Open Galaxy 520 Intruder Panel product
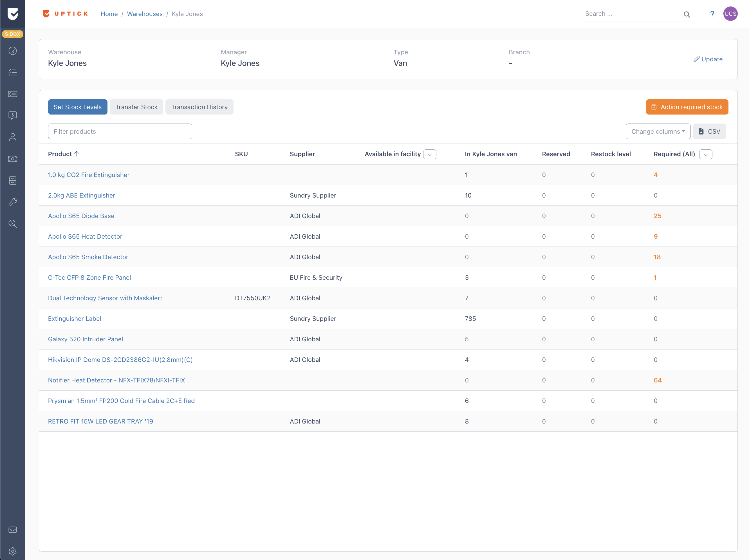This screenshot has height=560, width=749. pyautogui.click(x=85, y=339)
